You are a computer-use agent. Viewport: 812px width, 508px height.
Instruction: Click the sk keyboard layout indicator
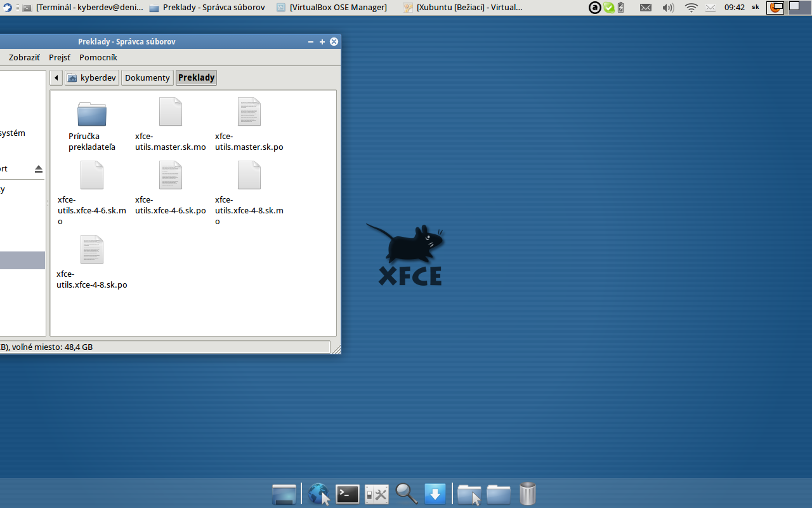click(x=756, y=7)
